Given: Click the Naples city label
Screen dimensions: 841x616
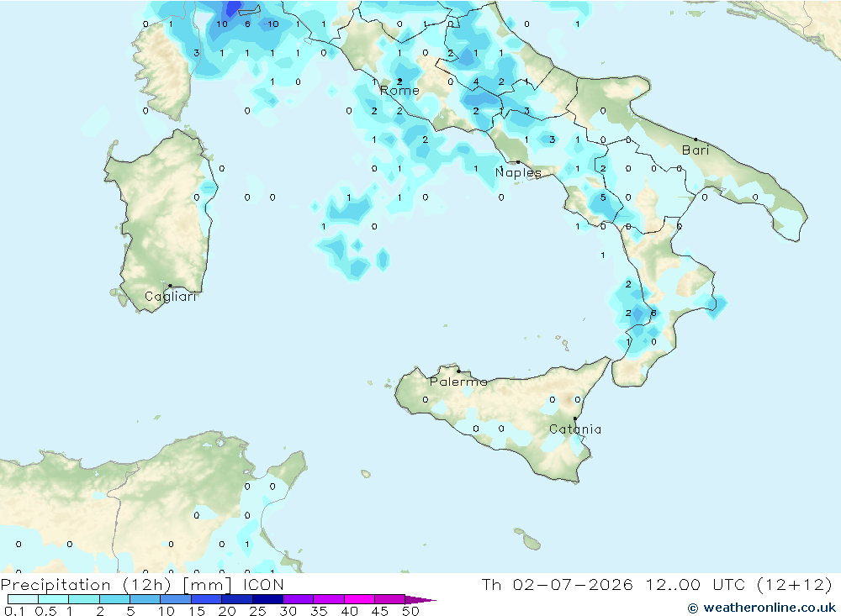Looking at the screenshot, I should (518, 172).
